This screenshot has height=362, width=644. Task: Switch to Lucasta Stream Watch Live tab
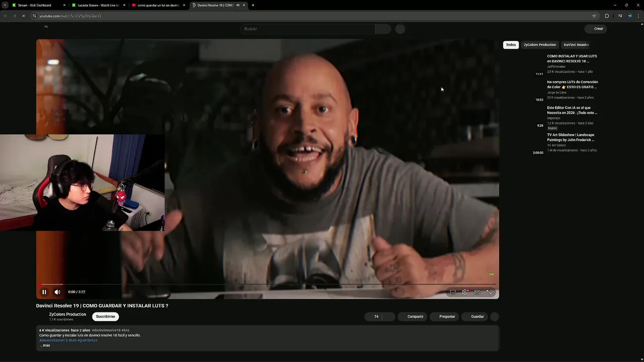[98, 5]
